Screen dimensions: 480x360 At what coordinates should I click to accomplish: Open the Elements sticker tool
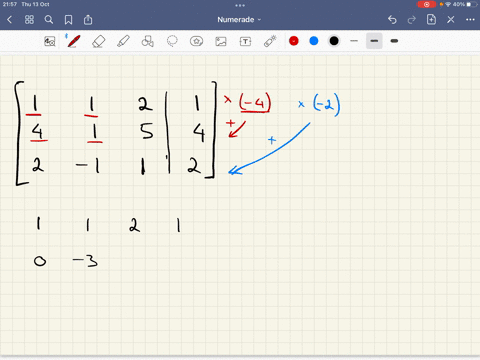point(196,41)
